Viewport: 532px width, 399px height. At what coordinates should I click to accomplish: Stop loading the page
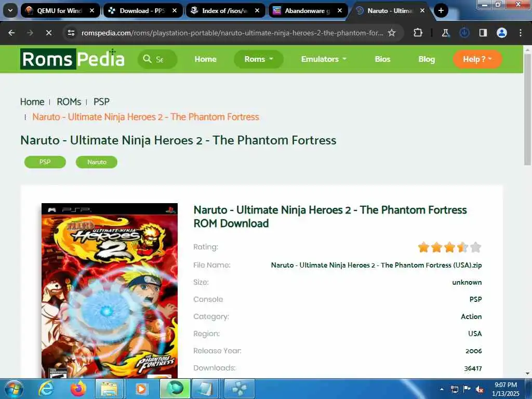pyautogui.click(x=48, y=33)
